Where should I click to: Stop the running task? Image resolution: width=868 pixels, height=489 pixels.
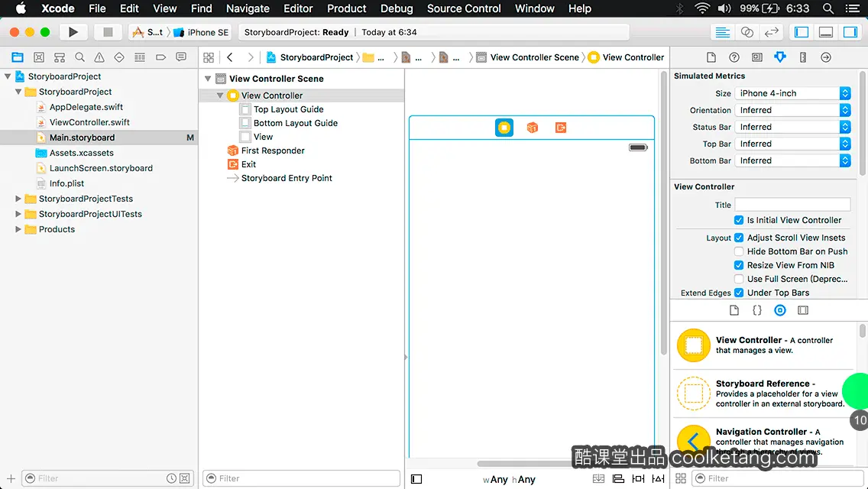point(108,32)
